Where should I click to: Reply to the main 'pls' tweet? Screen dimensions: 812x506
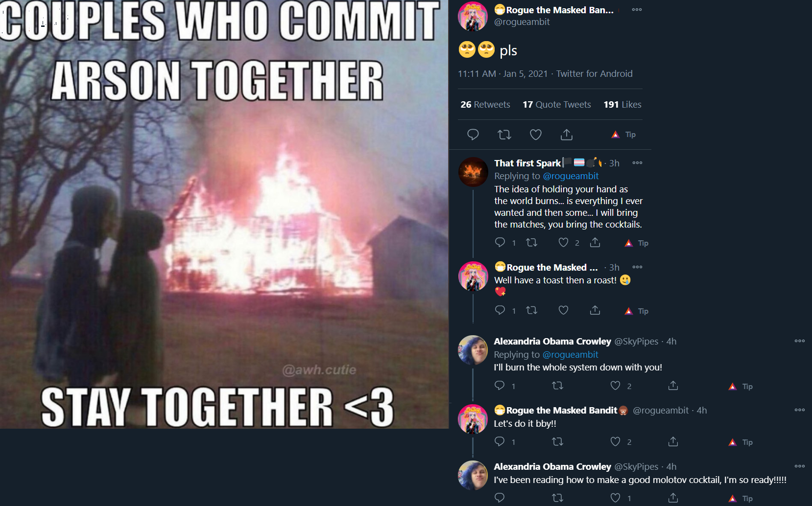coord(473,135)
